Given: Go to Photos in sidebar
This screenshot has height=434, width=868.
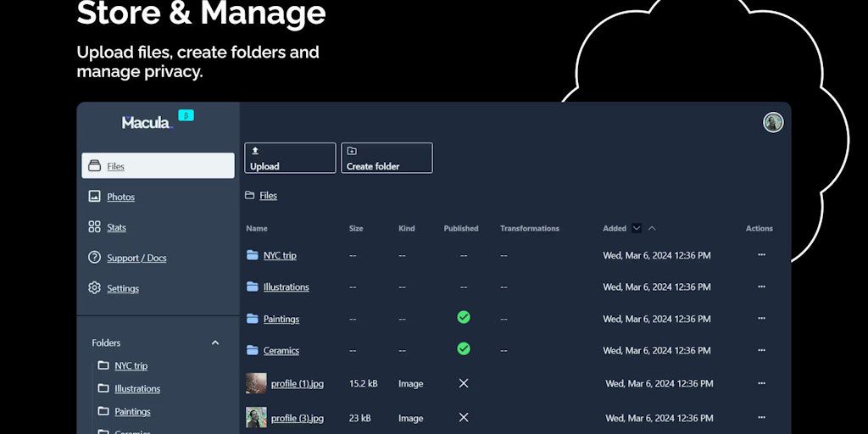Looking at the screenshot, I should pos(120,197).
